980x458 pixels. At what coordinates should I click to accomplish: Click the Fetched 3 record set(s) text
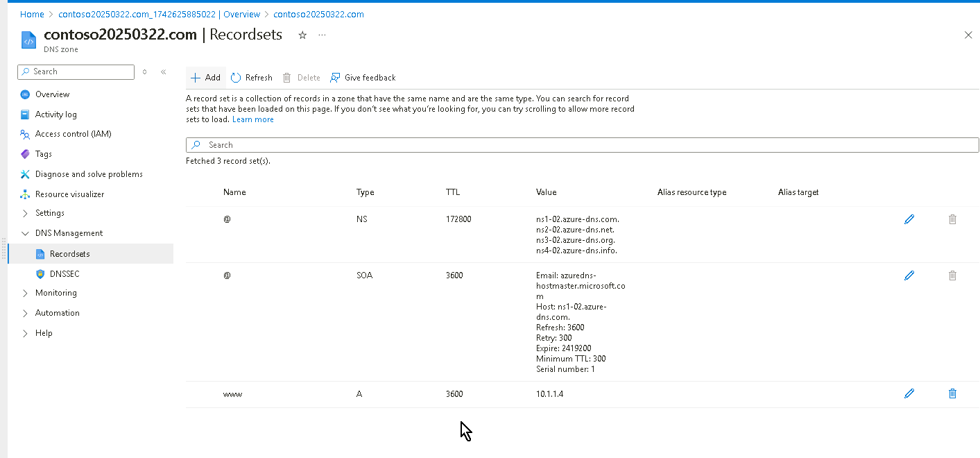coord(228,161)
